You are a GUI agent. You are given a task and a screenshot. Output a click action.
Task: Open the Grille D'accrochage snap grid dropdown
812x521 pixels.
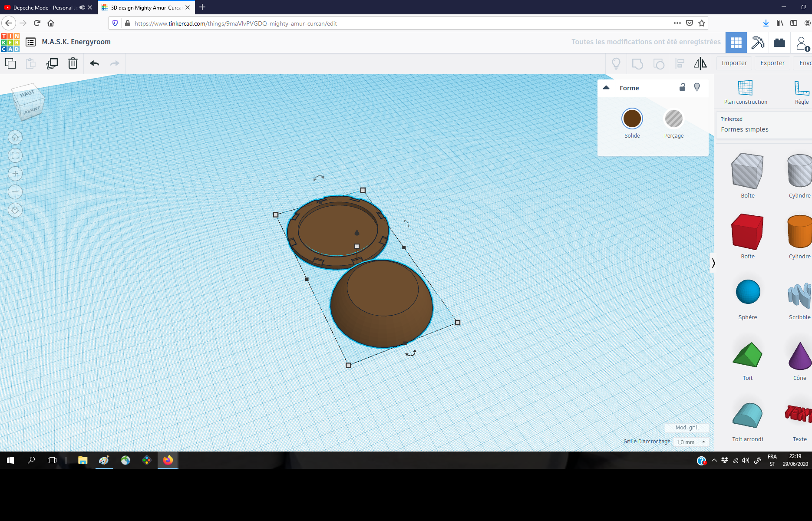point(692,442)
